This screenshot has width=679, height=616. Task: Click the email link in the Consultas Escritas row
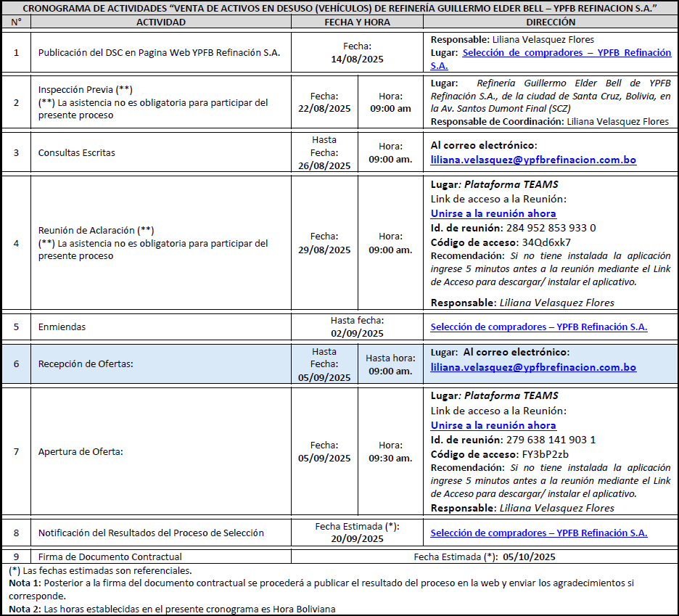point(533,160)
